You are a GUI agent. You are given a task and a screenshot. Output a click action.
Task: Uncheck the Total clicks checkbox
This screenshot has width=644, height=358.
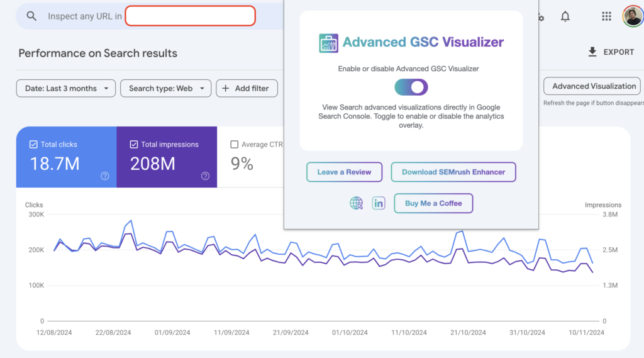tap(34, 145)
